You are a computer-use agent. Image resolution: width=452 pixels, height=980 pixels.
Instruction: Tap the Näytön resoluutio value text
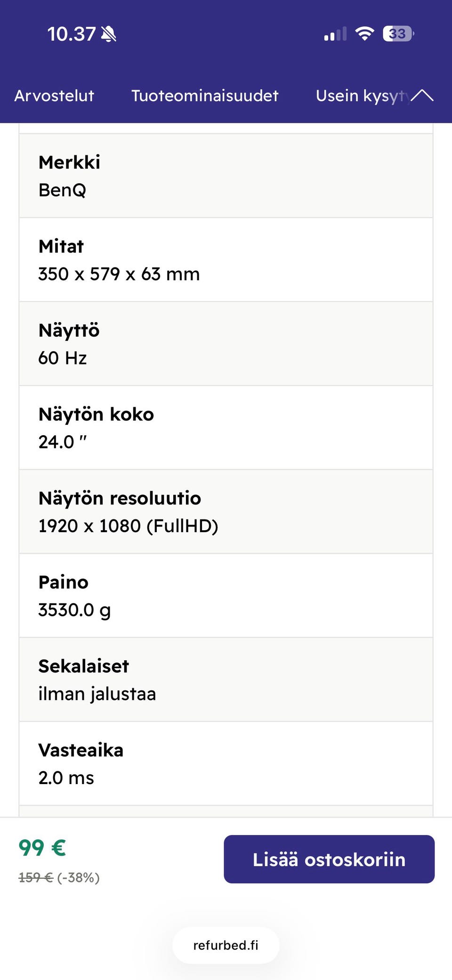click(128, 525)
